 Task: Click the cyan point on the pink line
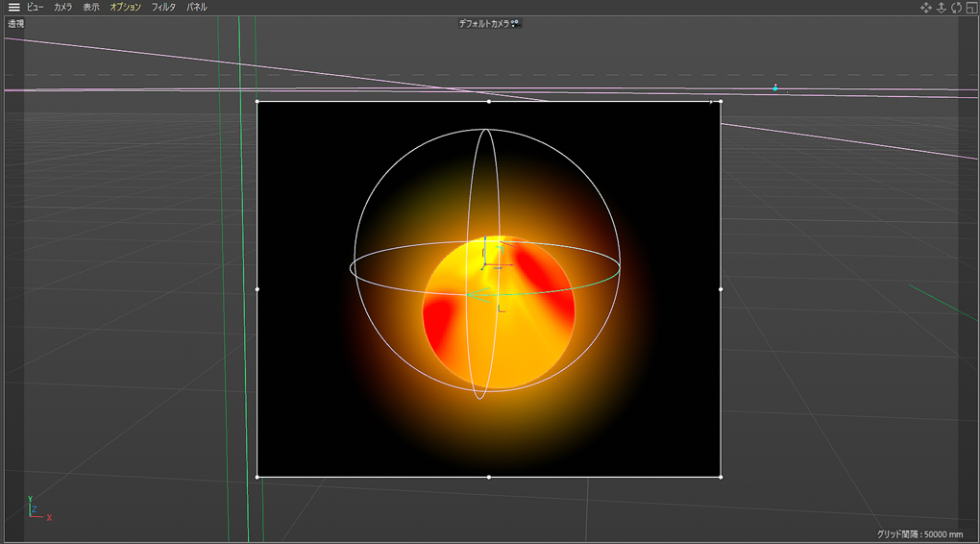tap(775, 87)
